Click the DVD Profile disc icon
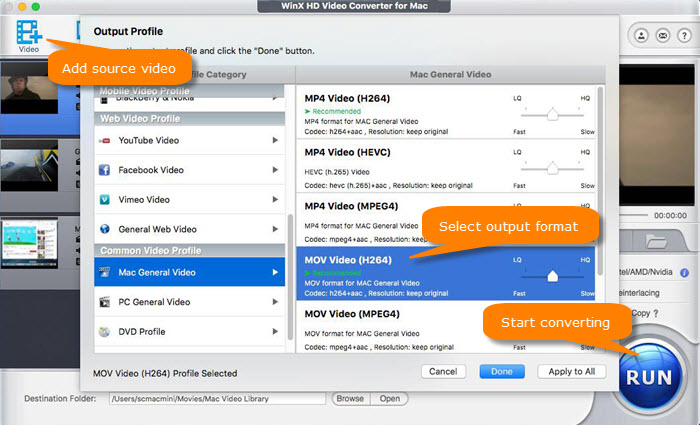Screen dimensions: 700x425 104,332
